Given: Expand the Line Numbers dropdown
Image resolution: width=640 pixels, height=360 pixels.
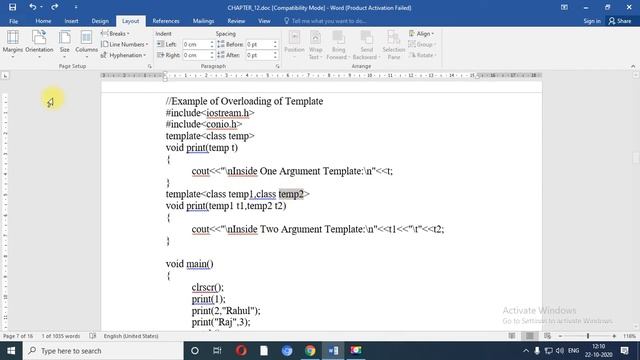Looking at the screenshot, I should (124, 44).
